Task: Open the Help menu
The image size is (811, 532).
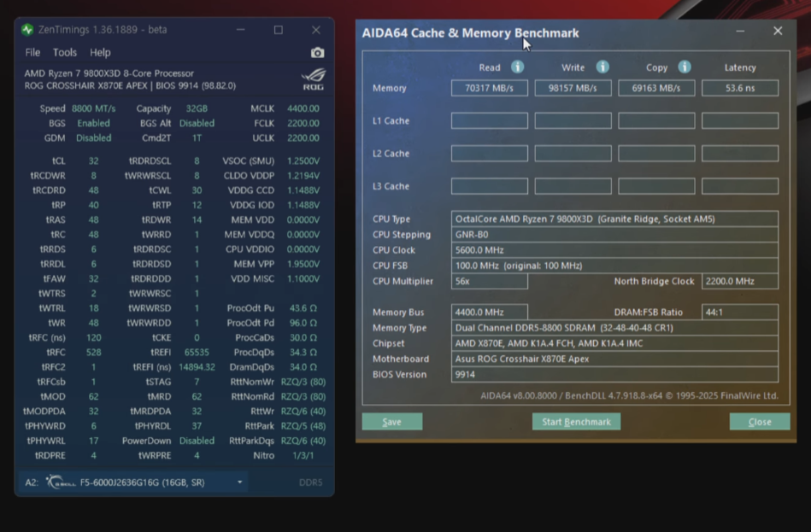Action: 100,52
